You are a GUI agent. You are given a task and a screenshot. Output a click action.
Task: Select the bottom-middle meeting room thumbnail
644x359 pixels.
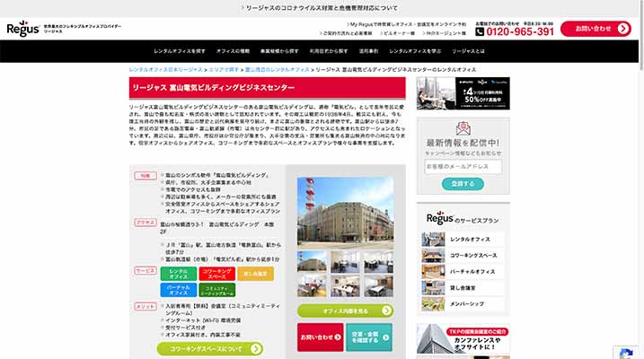coord(345,286)
